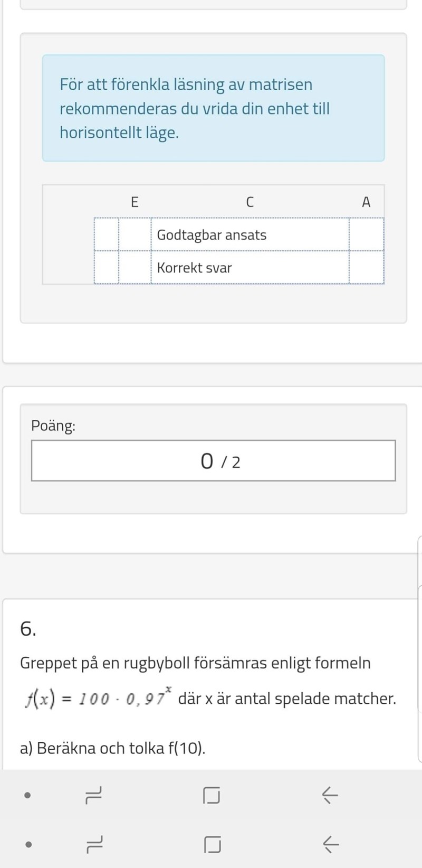Tap the blue info box about rotating the device
The width and height of the screenshot is (422, 868).
click(213, 108)
